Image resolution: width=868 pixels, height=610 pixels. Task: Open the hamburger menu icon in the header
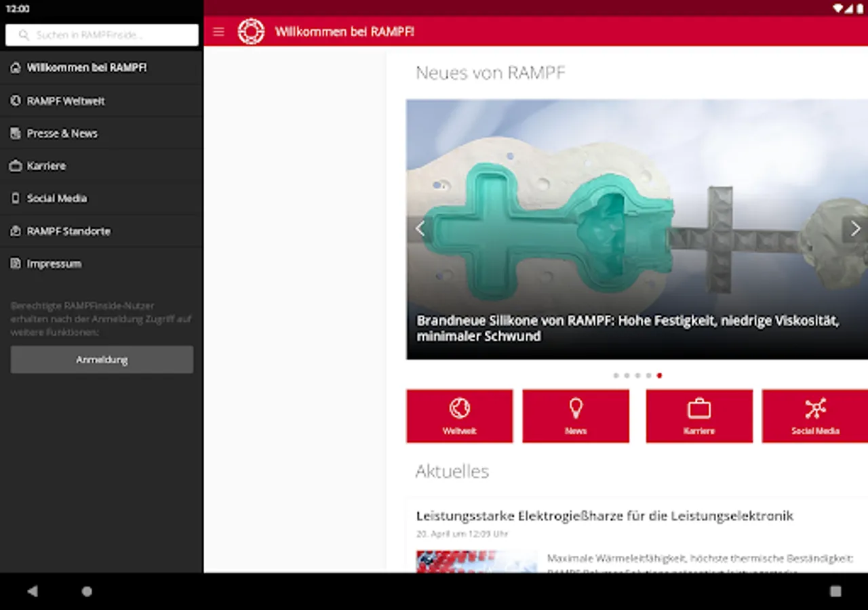pos(218,32)
